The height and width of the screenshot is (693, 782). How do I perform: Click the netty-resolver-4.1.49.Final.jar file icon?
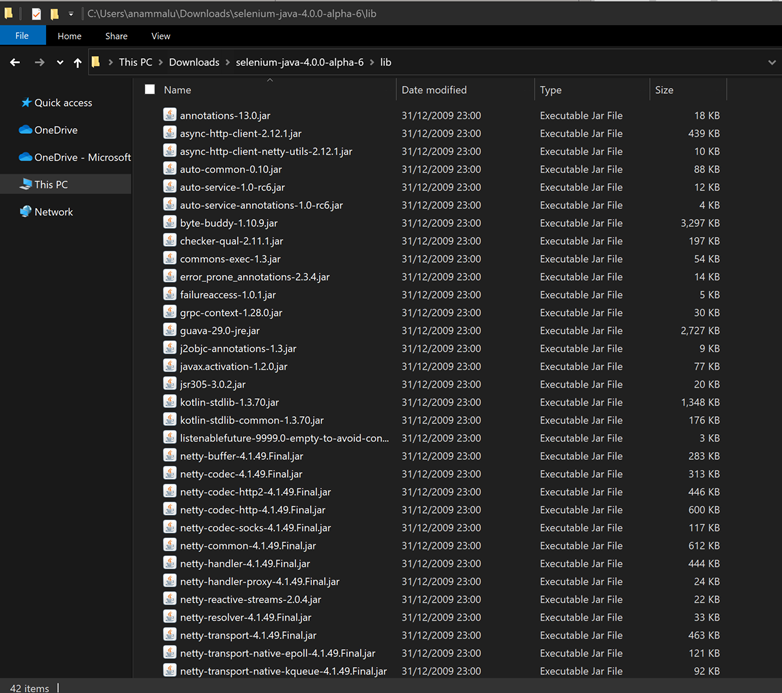(170, 617)
